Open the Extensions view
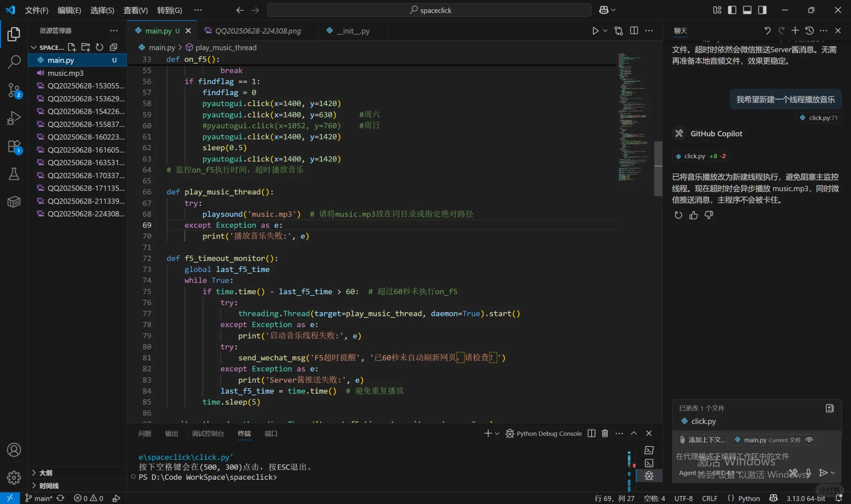The height and width of the screenshot is (504, 851). coord(14,147)
